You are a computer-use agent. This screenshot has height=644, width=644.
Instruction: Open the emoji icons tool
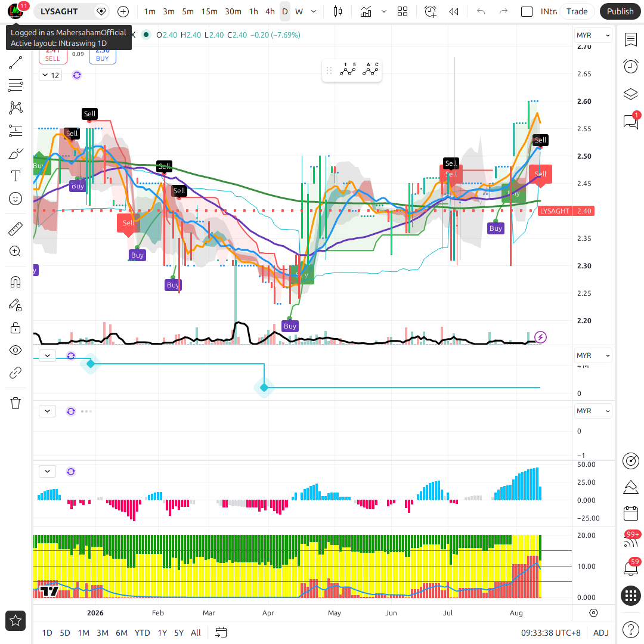tap(16, 199)
